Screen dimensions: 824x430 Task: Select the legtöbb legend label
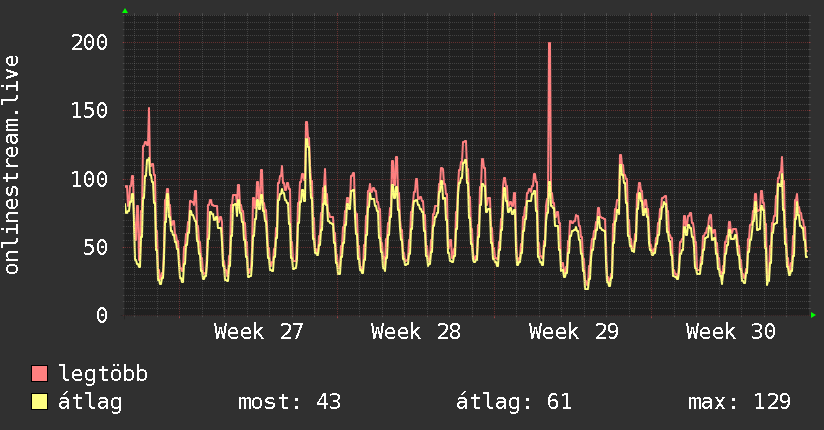click(103, 374)
